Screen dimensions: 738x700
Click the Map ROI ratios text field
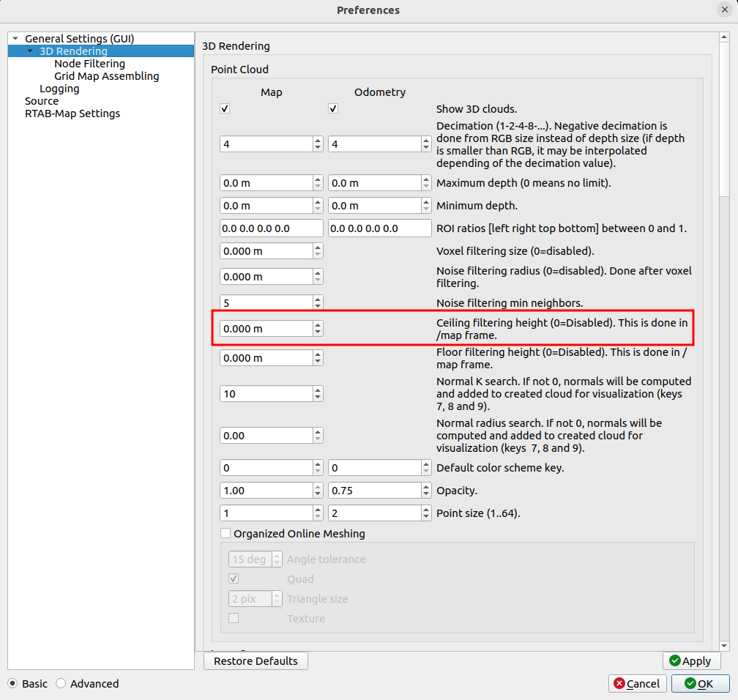pos(271,228)
